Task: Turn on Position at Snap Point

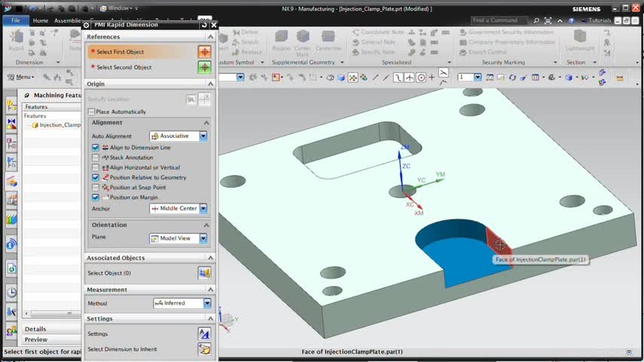Action: click(x=96, y=187)
